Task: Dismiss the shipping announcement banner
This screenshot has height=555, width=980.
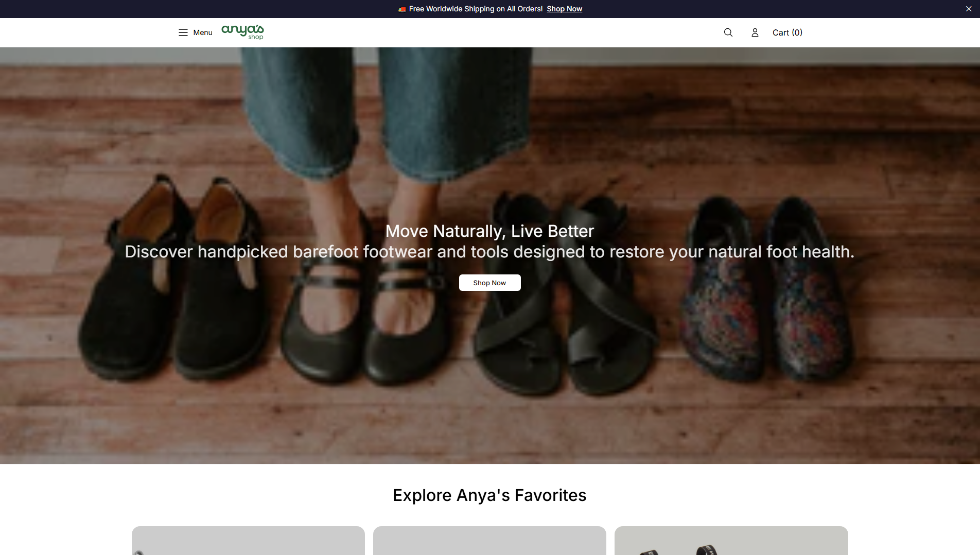Action: pyautogui.click(x=969, y=9)
